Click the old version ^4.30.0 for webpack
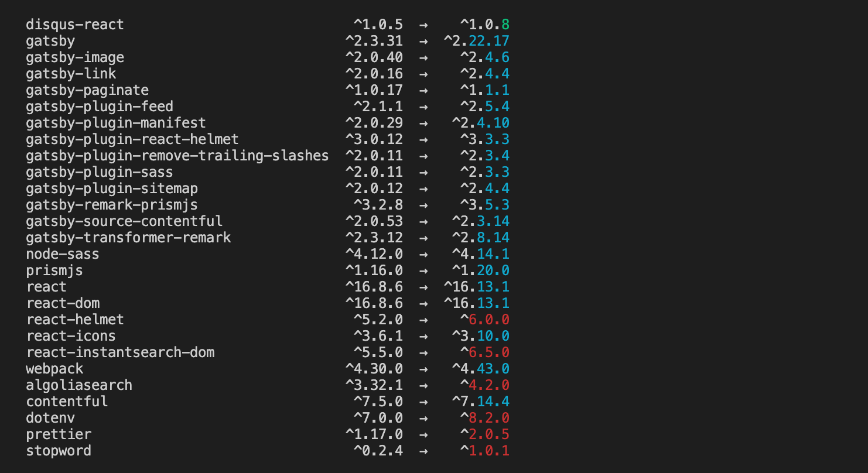This screenshot has height=473, width=868. [x=374, y=369]
